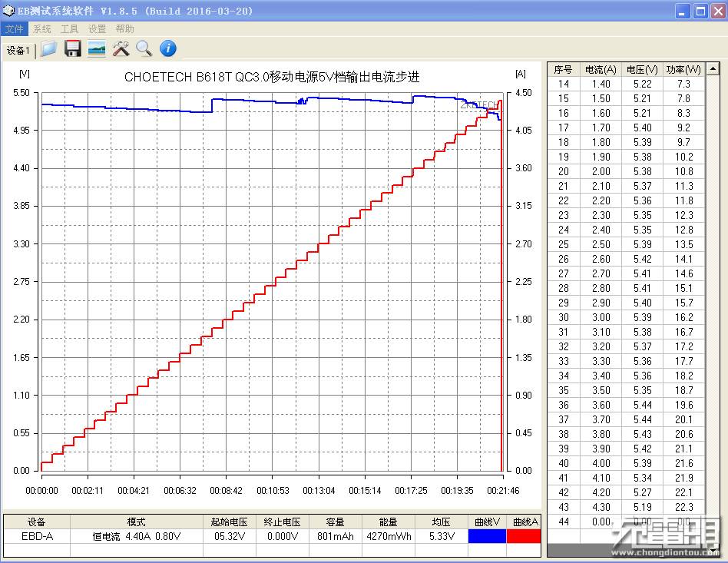Click the red 曲线A color swatch
Image resolution: width=728 pixels, height=563 pixels.
[524, 536]
